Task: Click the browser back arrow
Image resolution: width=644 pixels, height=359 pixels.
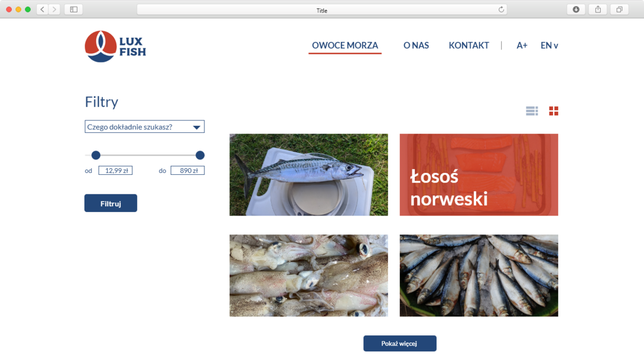Action: tap(43, 9)
